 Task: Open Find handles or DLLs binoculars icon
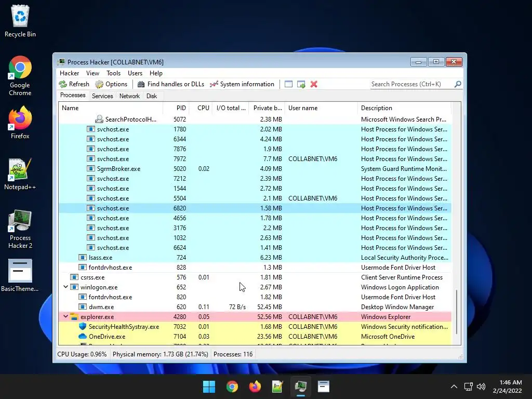point(141,84)
